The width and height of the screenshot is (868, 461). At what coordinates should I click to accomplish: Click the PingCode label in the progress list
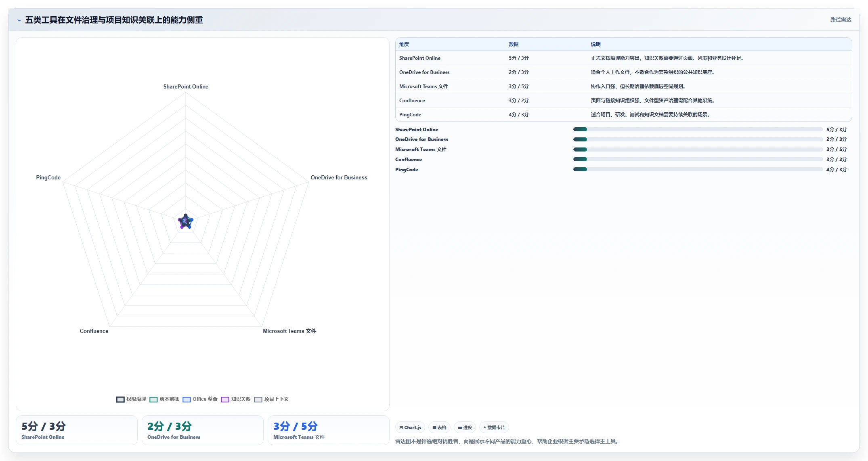pyautogui.click(x=407, y=170)
